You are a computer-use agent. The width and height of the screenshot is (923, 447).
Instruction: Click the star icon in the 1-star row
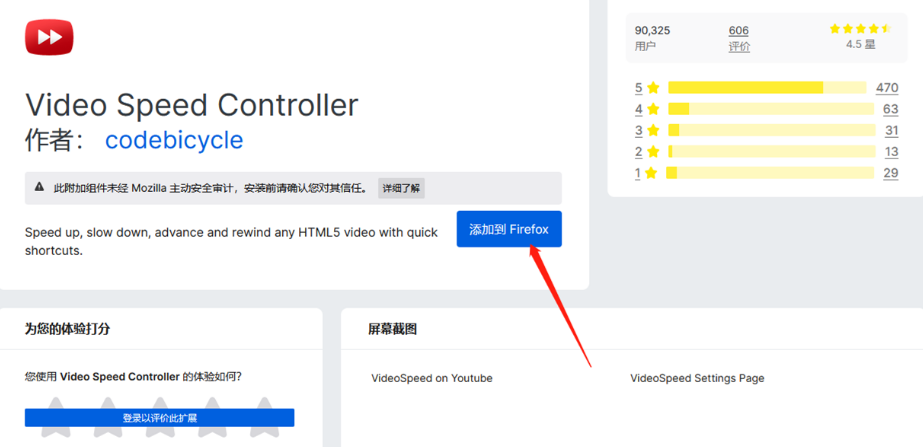click(x=653, y=173)
